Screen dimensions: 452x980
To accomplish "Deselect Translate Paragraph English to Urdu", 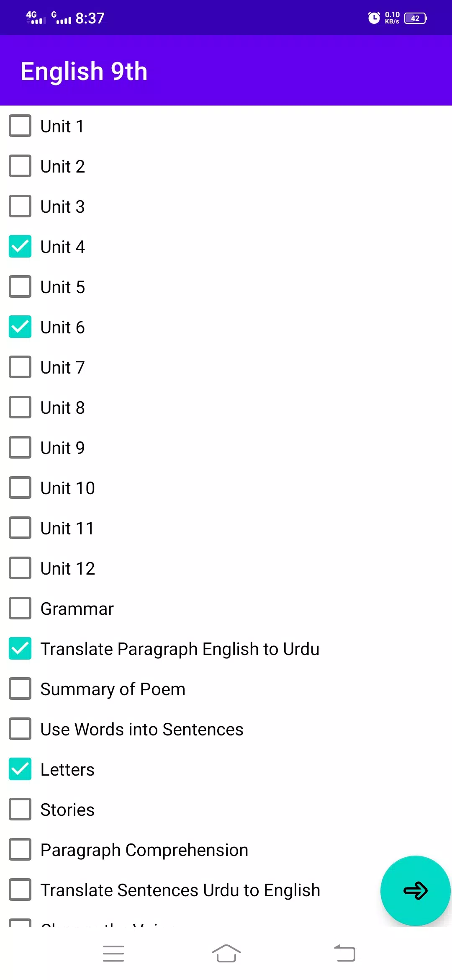I will point(20,648).
